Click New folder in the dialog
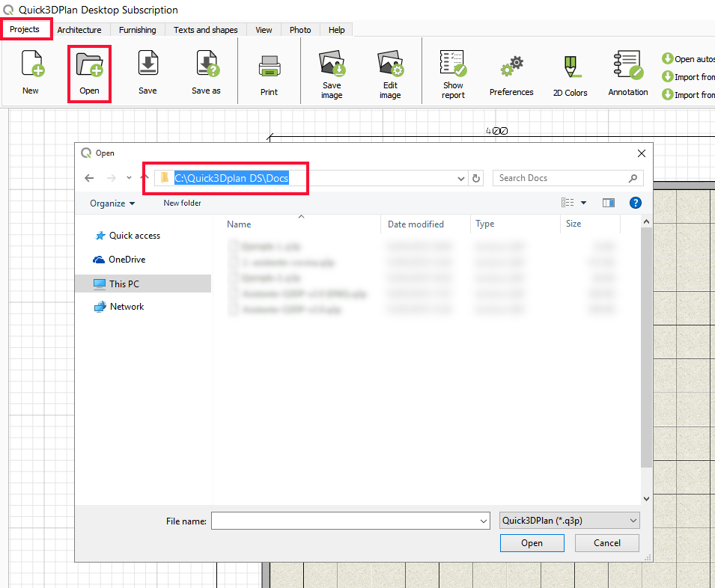Screen dimensions: 715x588 pos(183,203)
